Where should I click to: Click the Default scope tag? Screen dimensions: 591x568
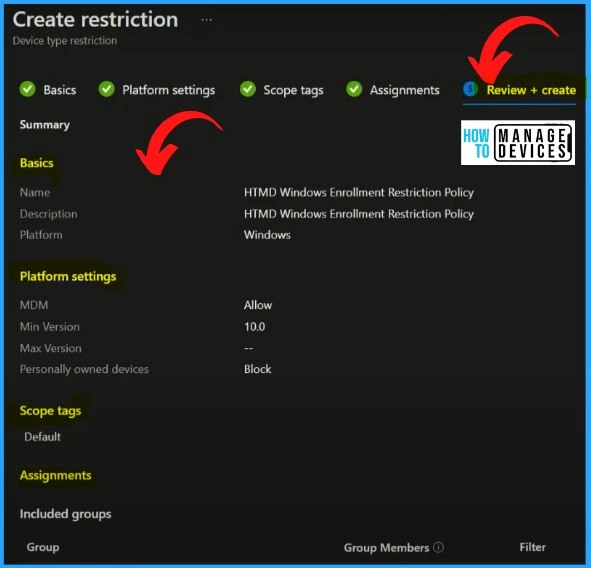coord(42,437)
